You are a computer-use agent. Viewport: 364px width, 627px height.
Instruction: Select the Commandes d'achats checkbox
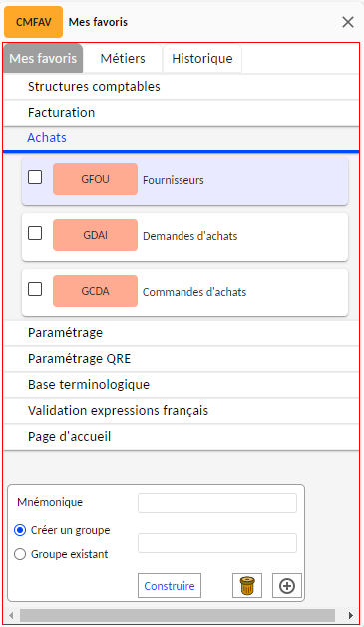35,289
